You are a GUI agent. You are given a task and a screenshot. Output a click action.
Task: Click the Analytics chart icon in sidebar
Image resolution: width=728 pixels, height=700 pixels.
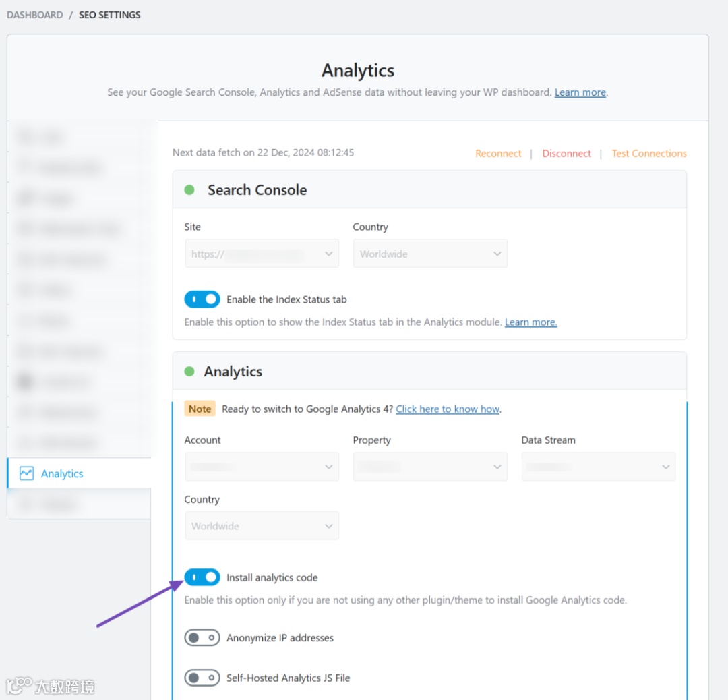click(x=26, y=473)
